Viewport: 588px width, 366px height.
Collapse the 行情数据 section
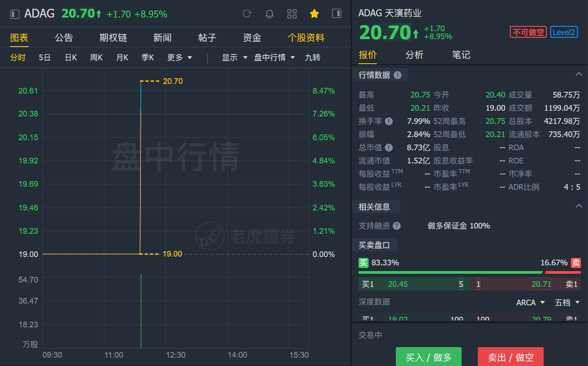(578, 74)
